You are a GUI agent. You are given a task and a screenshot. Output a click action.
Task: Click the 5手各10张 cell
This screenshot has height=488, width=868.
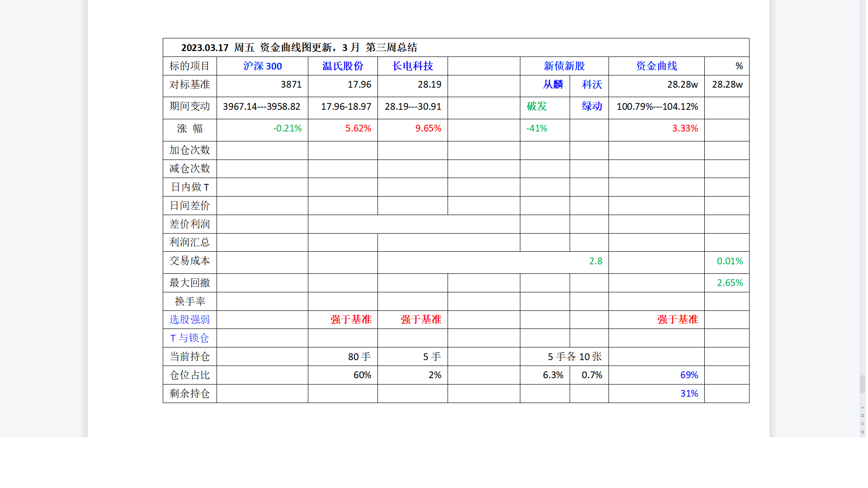click(574, 357)
